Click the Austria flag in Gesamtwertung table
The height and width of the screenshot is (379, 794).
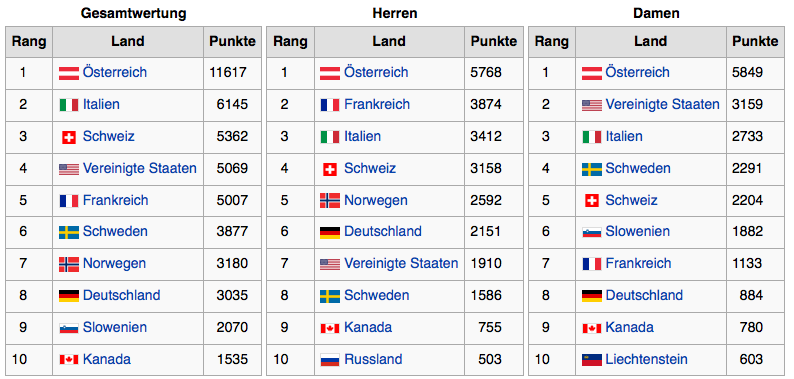pos(69,73)
